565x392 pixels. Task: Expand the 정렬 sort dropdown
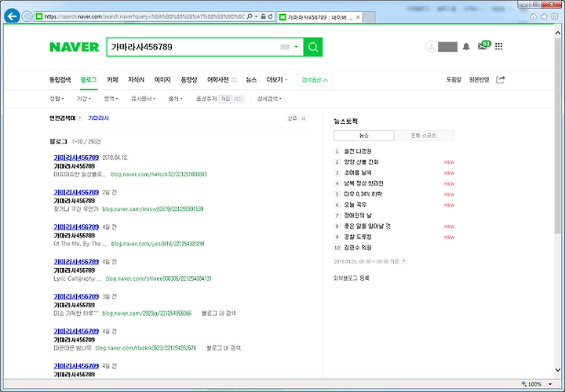pyautogui.click(x=56, y=99)
